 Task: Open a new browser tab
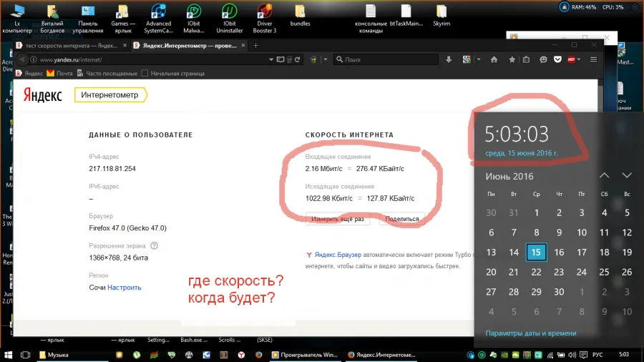click(255, 46)
